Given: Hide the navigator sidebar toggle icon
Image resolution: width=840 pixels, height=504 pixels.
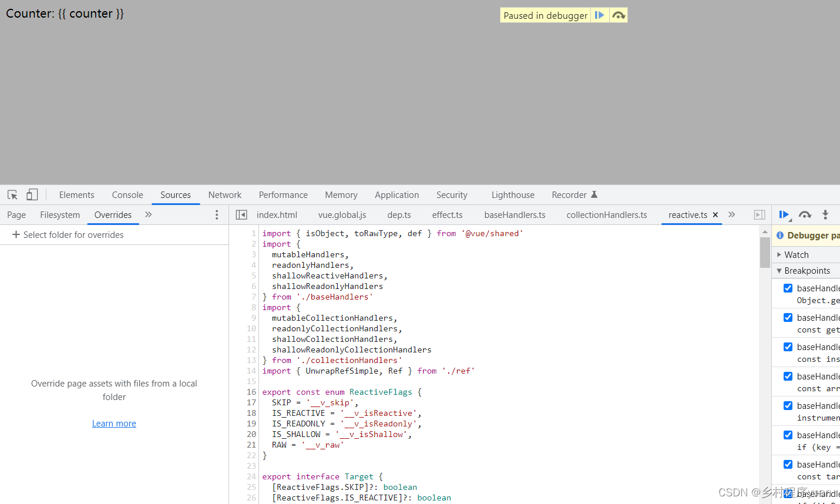Looking at the screenshot, I should coord(241,215).
